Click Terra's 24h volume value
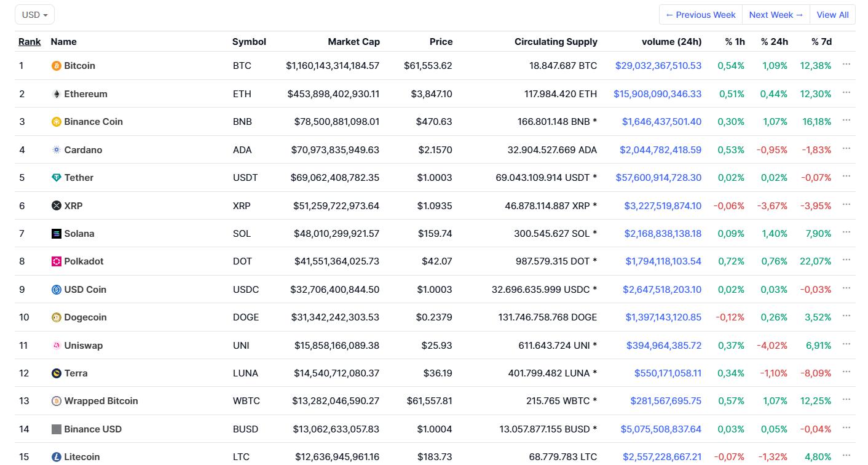The height and width of the screenshot is (465, 868). pos(668,373)
